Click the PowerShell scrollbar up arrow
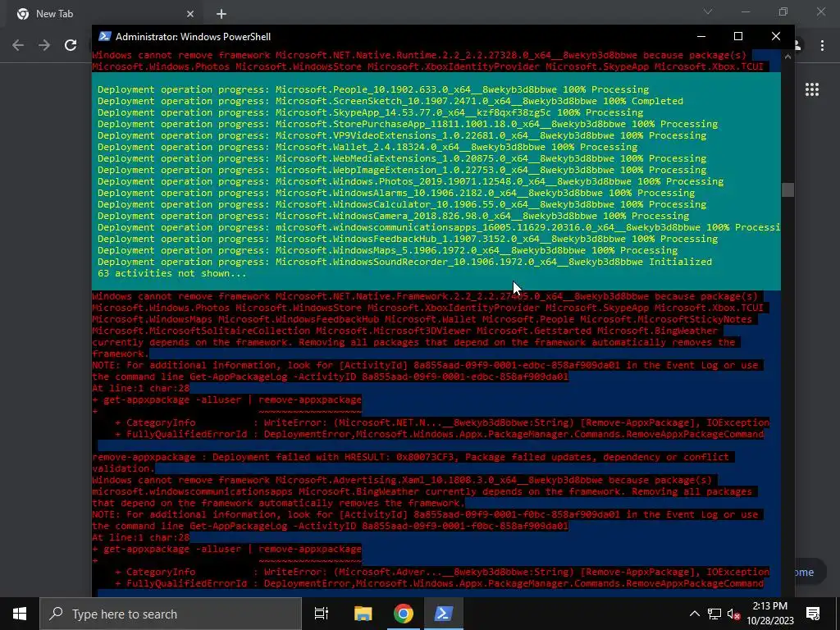This screenshot has height=630, width=840. tap(787, 56)
